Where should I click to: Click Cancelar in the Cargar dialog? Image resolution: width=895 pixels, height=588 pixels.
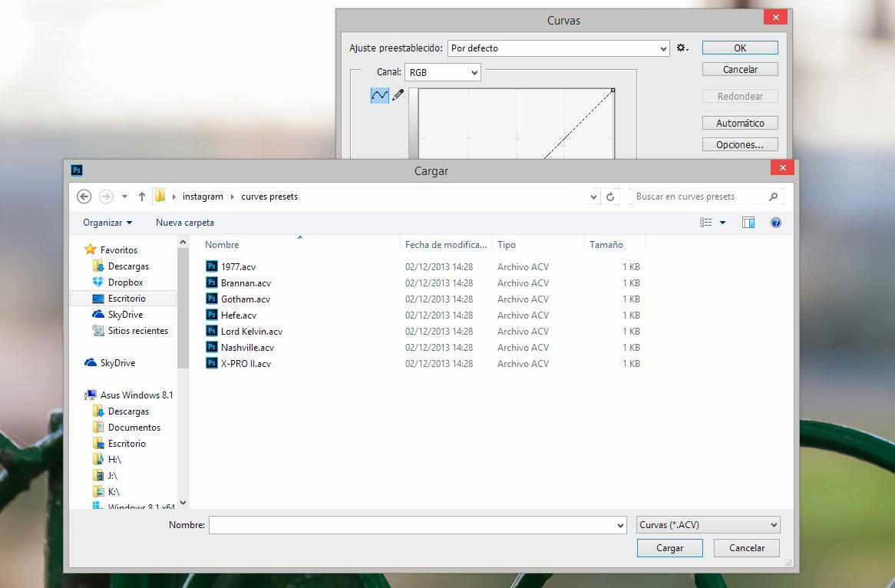click(747, 548)
